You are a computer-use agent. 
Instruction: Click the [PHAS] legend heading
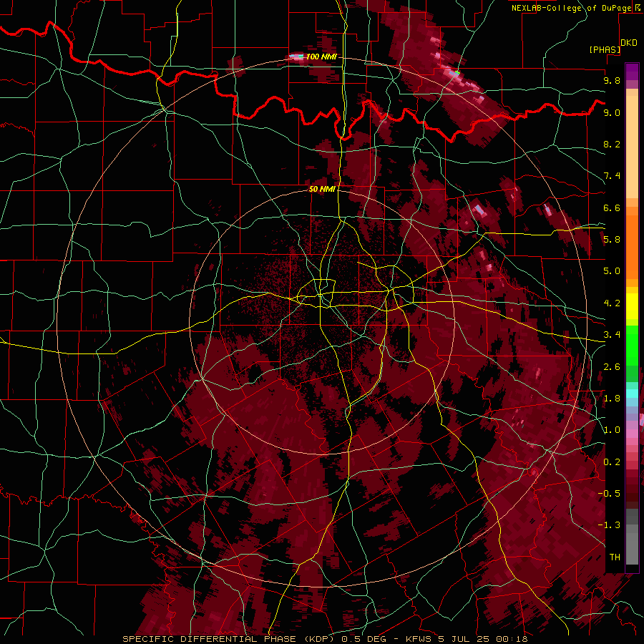605,50
